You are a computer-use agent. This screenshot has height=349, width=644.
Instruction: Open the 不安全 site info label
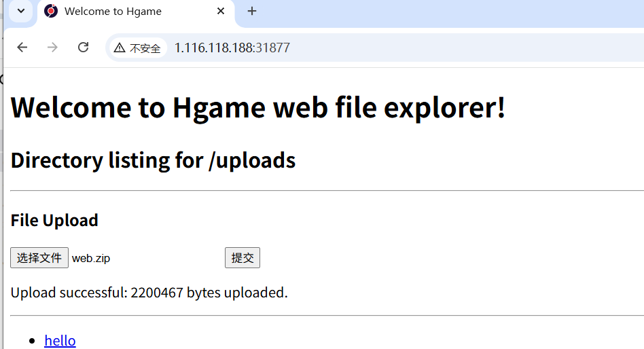pyautogui.click(x=145, y=48)
